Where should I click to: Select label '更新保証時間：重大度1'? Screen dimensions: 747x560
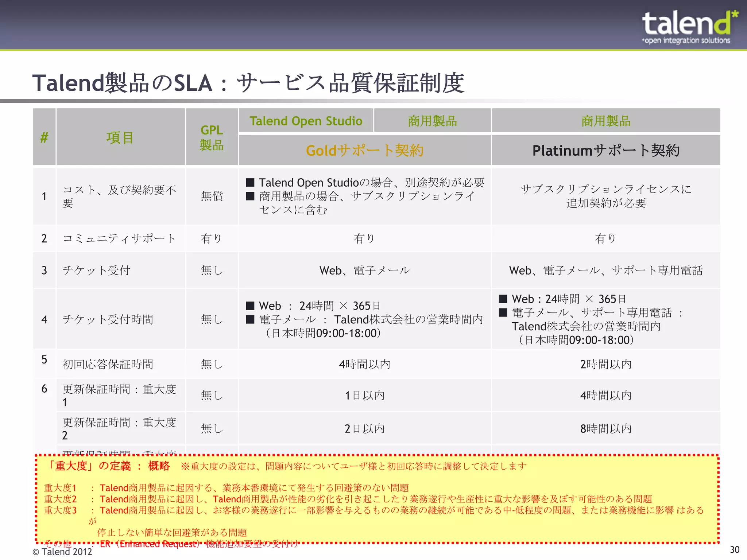point(120,396)
